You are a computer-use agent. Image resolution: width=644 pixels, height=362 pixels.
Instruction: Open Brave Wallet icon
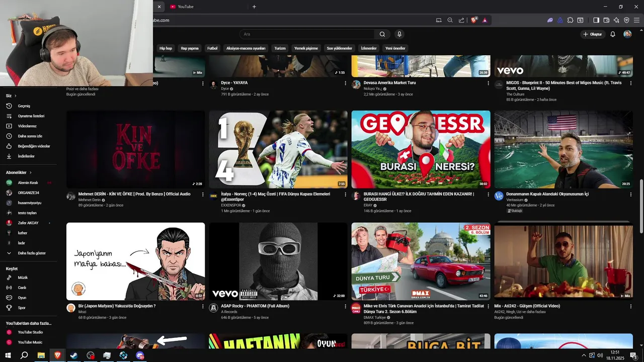point(606,20)
